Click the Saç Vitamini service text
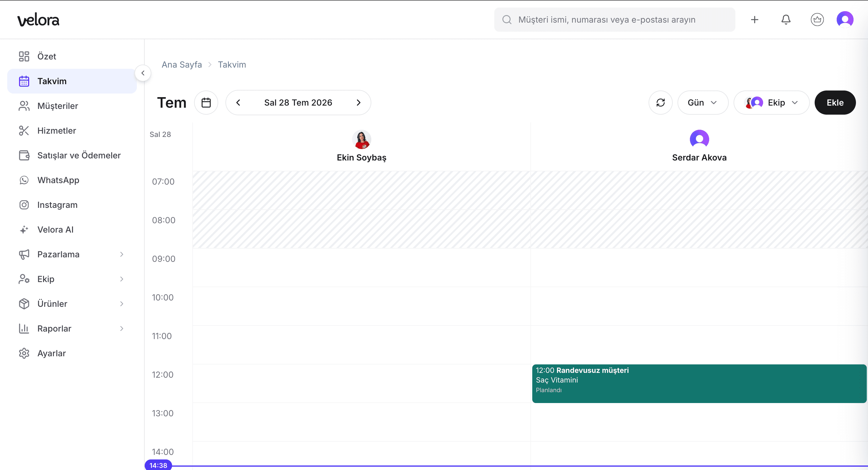 click(557, 380)
